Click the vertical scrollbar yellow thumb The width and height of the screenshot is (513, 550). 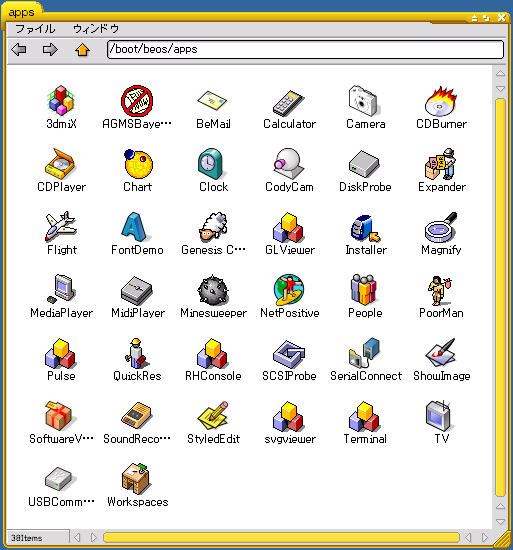pyautogui.click(x=500, y=298)
